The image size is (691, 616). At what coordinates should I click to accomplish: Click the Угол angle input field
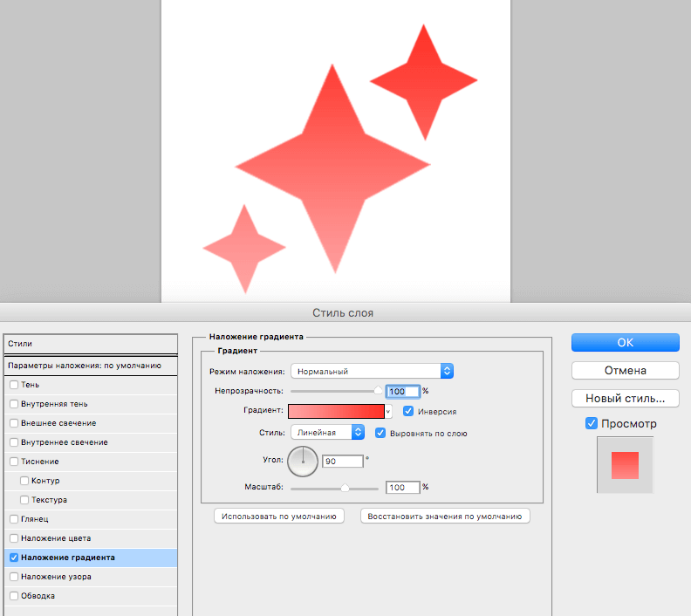(x=341, y=461)
